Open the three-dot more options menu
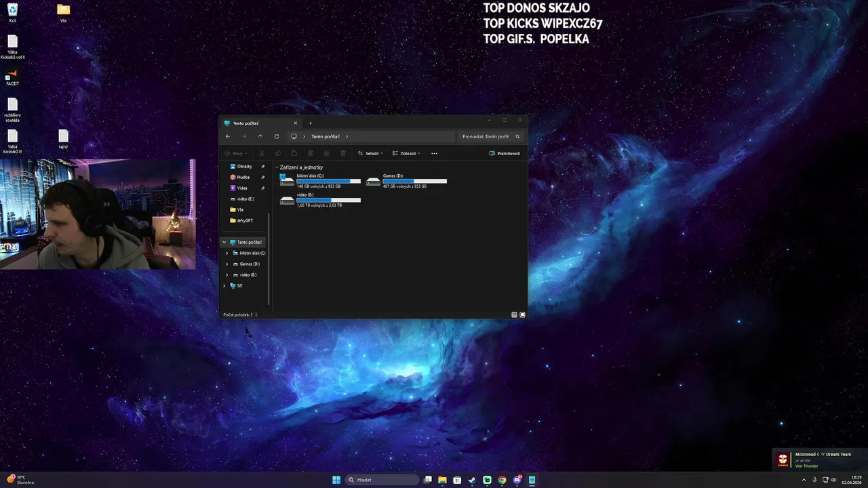Screen dimensions: 868x488 [x=435, y=153]
